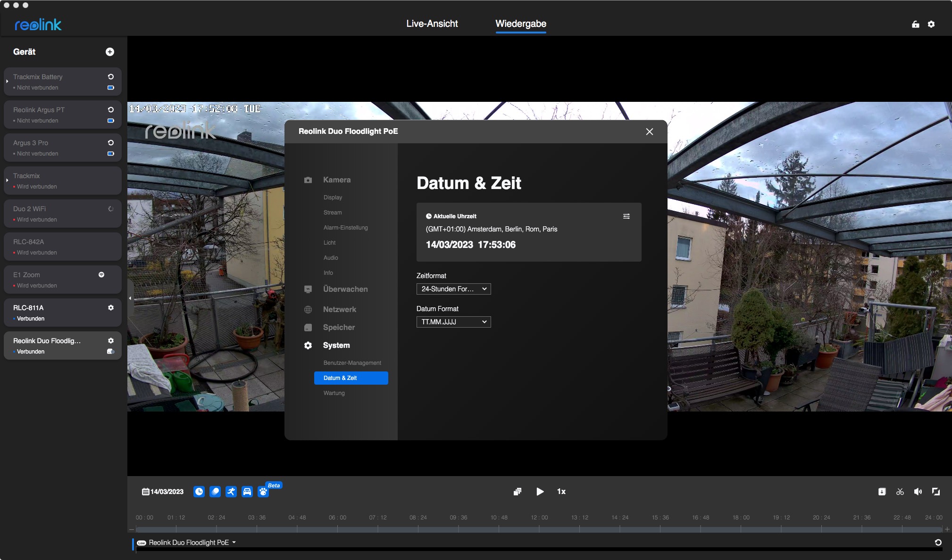Toggle the person detection filter
Image resolution: width=952 pixels, height=560 pixels.
click(x=231, y=492)
